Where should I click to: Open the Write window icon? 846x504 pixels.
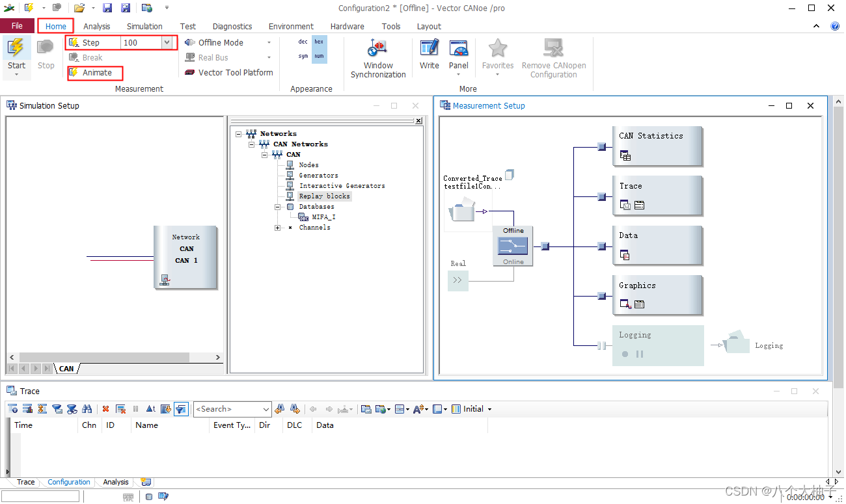pyautogui.click(x=429, y=48)
